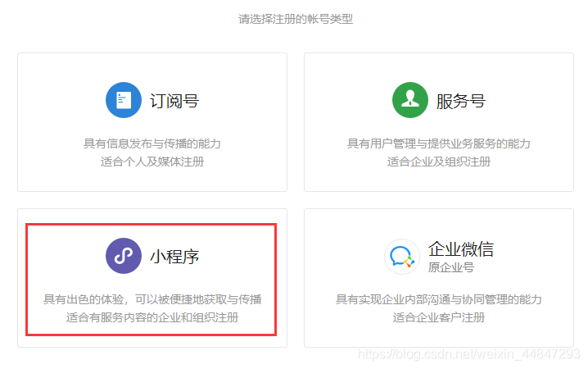Select the 订阅号 account type title
Screen dimensions: 588x369
[174, 101]
